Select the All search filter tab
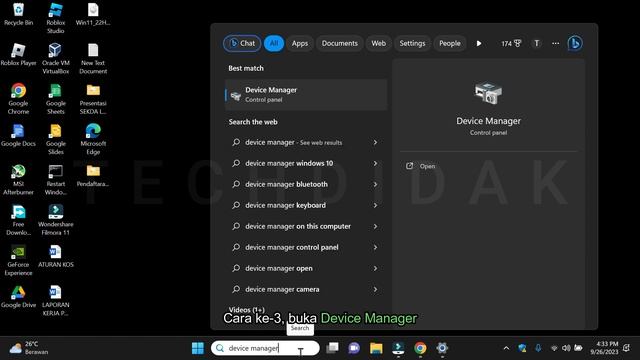This screenshot has width=640, height=360. pos(274,43)
